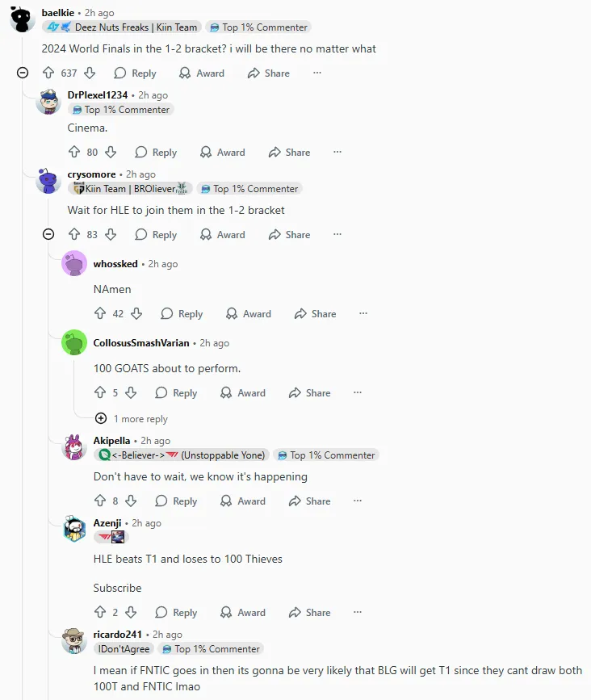Click baelkie's Top 1% Commenter badge
Image resolution: width=591 pixels, height=700 pixels.
tap(258, 27)
